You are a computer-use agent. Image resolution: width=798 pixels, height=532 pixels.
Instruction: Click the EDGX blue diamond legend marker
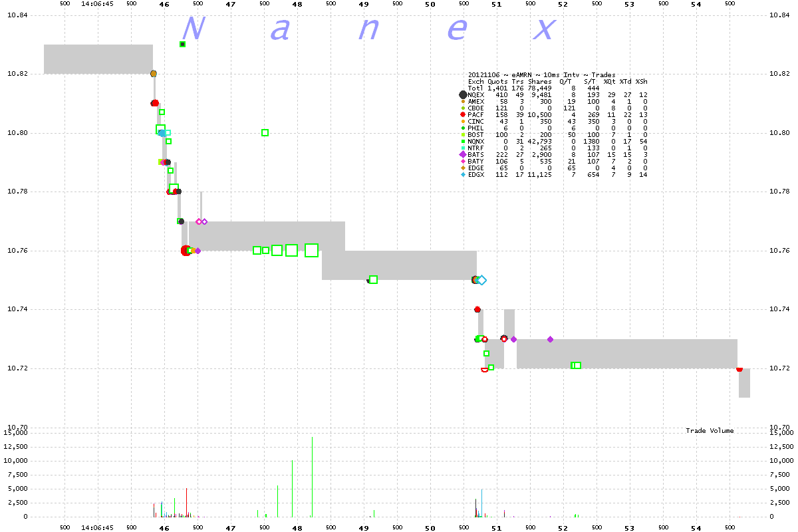pyautogui.click(x=463, y=174)
